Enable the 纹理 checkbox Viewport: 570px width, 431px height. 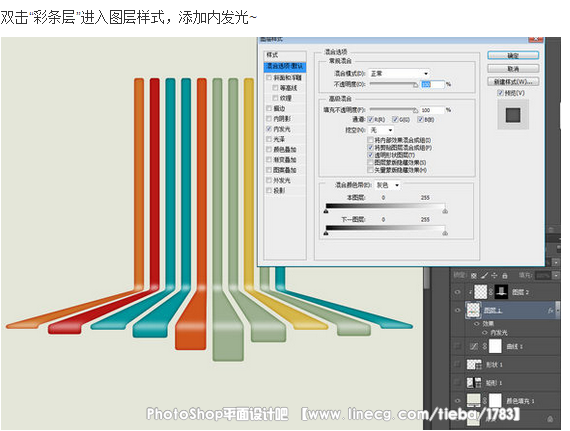coord(275,98)
